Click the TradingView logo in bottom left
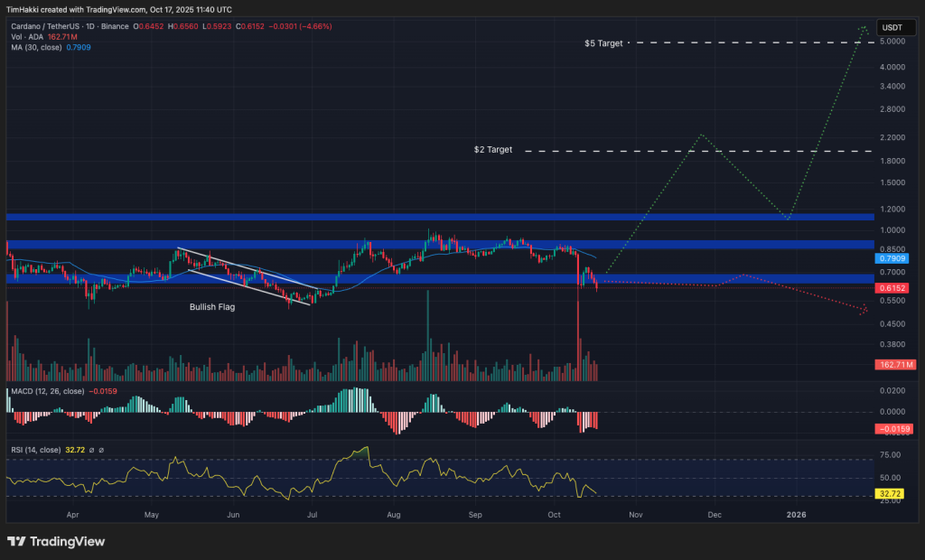Image resolution: width=925 pixels, height=560 pixels. click(x=56, y=540)
